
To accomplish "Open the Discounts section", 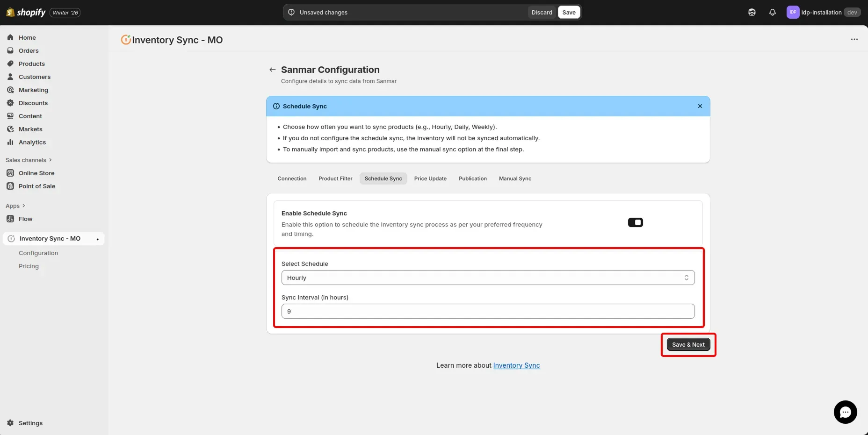I will [33, 103].
